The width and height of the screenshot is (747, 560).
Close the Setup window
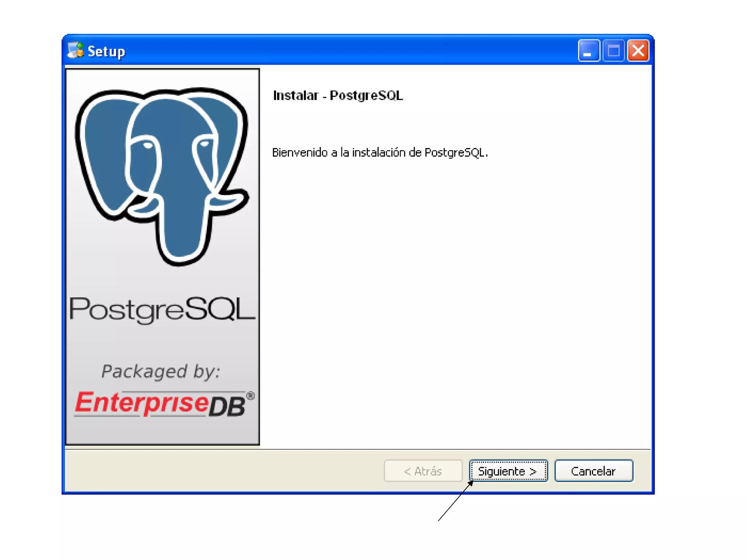[638, 51]
